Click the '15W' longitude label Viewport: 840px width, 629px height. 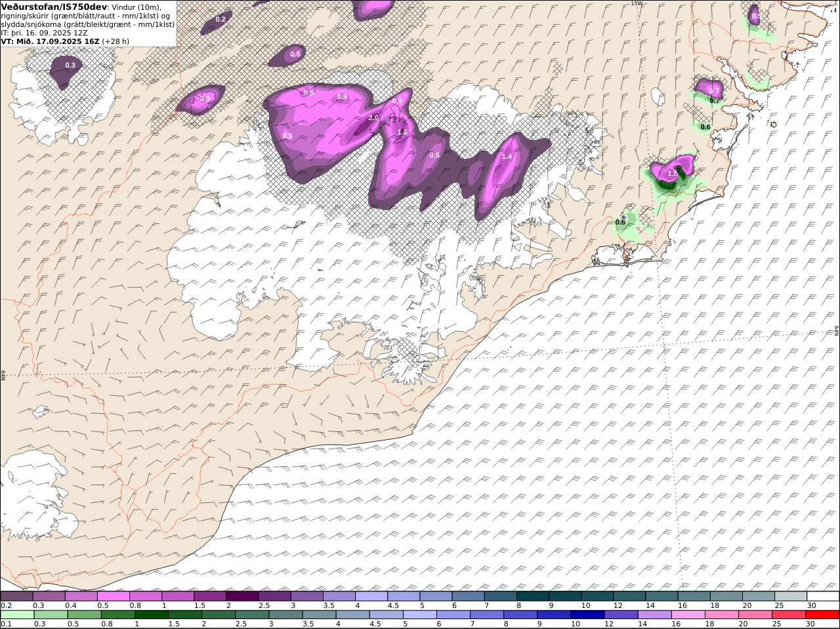636,3
